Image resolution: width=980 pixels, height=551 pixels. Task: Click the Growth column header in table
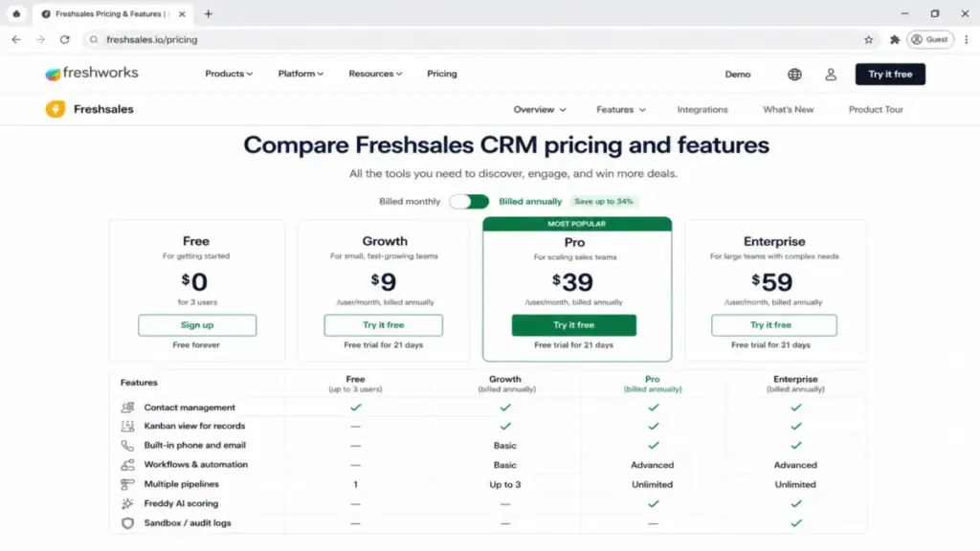(505, 384)
